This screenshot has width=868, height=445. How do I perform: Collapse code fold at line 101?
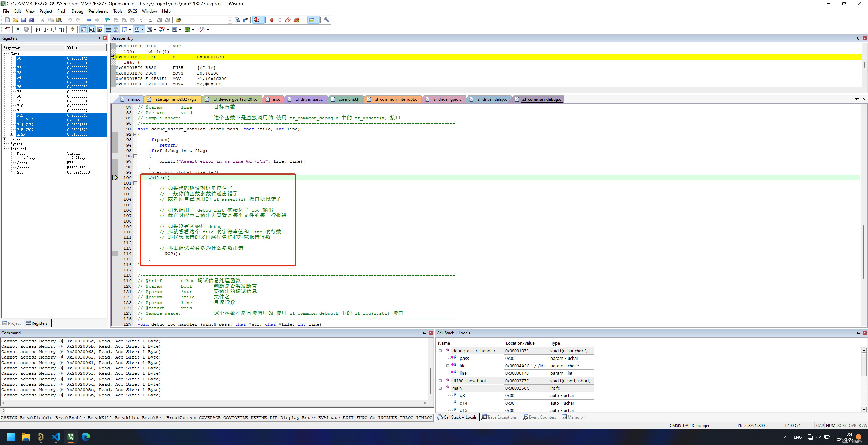coord(135,183)
